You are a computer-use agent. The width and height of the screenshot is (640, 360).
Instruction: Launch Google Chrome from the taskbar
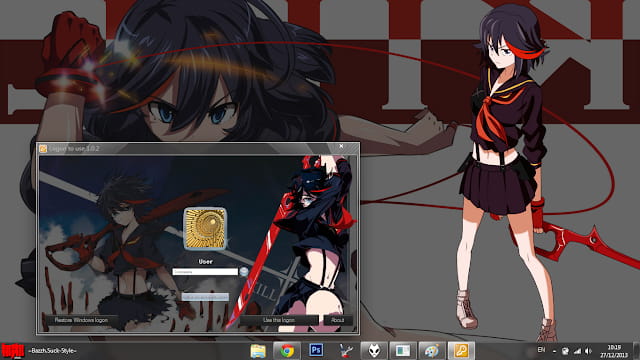(287, 351)
